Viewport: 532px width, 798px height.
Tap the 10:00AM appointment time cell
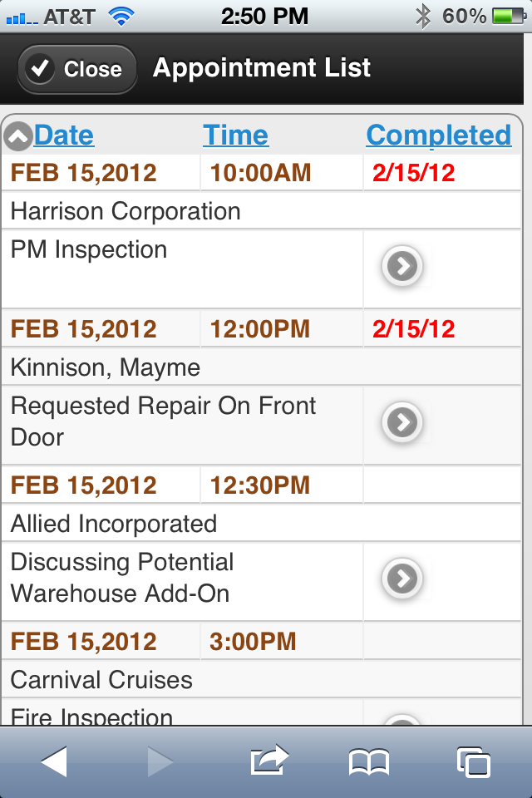point(282,173)
